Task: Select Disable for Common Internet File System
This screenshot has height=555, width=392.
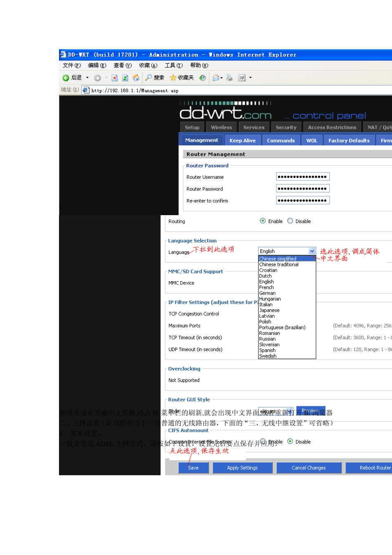Action: pyautogui.click(x=290, y=441)
